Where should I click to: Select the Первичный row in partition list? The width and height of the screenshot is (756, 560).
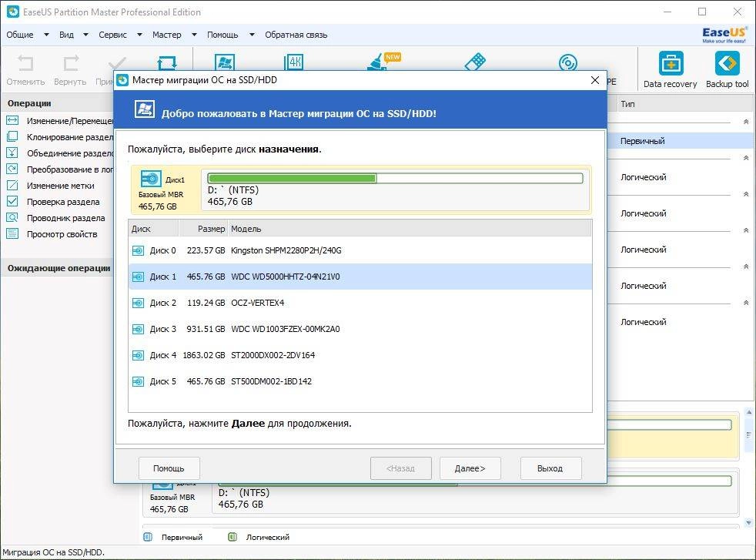point(681,141)
